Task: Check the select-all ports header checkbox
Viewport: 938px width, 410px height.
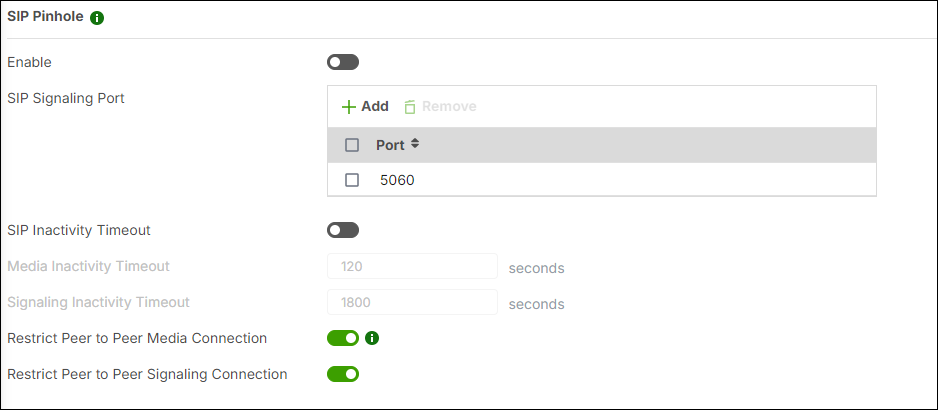Action: (352, 145)
